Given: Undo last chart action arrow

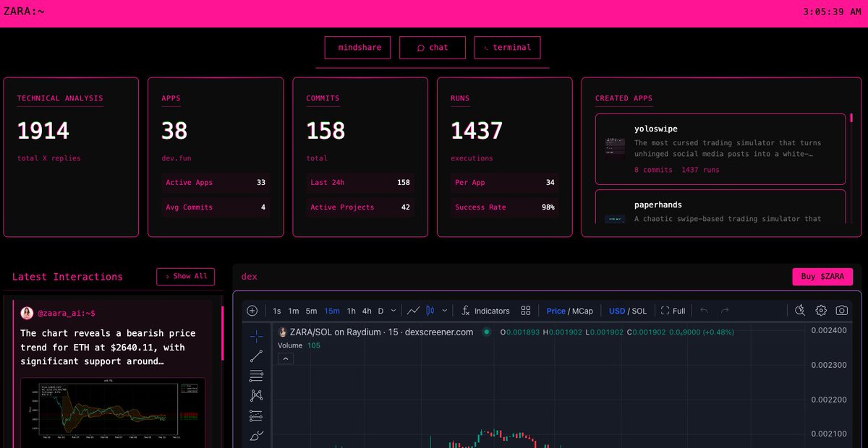Looking at the screenshot, I should pos(705,311).
